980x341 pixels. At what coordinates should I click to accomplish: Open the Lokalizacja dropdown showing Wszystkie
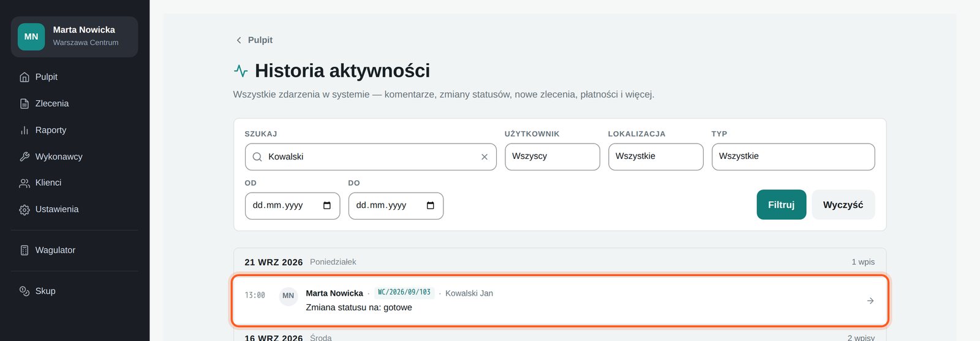tap(656, 157)
